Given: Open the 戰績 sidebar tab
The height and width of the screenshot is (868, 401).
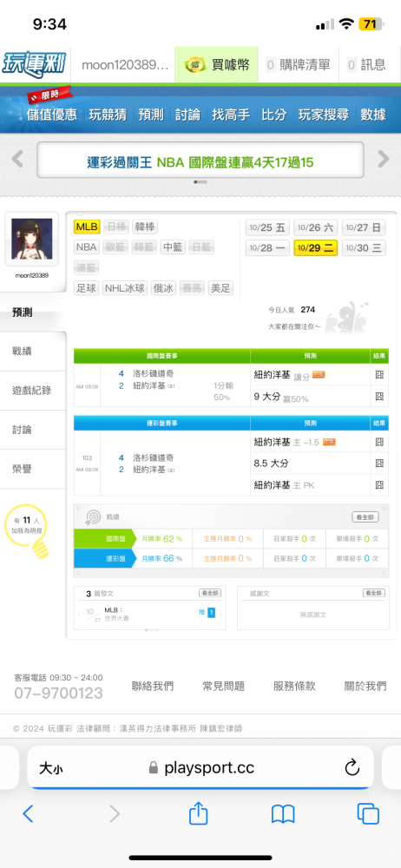Looking at the screenshot, I should pos(31,351).
